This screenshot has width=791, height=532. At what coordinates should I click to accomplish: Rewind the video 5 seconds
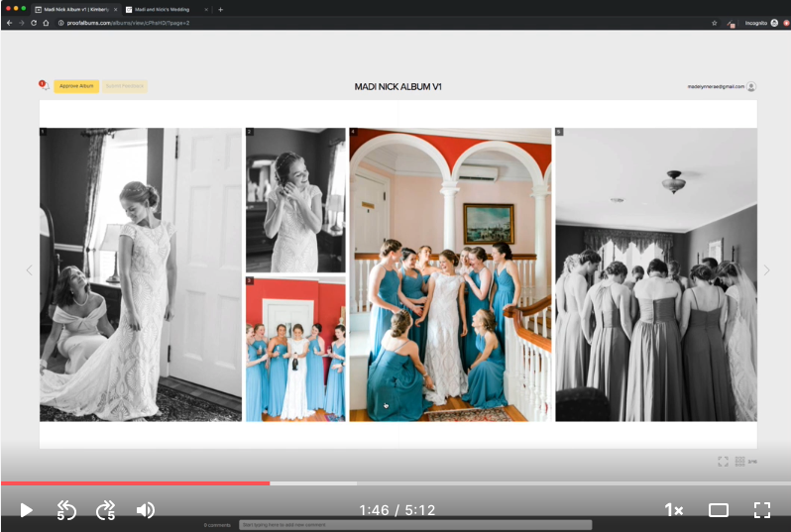pyautogui.click(x=66, y=510)
